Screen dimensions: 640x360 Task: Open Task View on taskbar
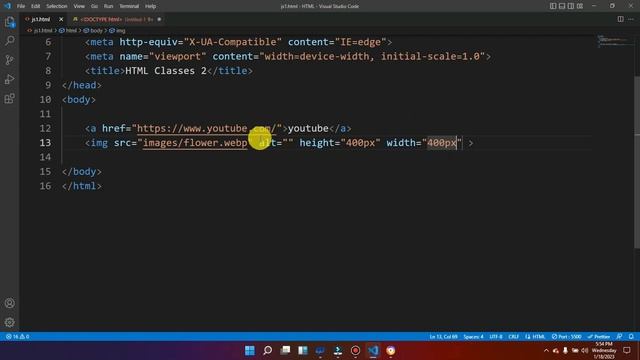(x=285, y=351)
